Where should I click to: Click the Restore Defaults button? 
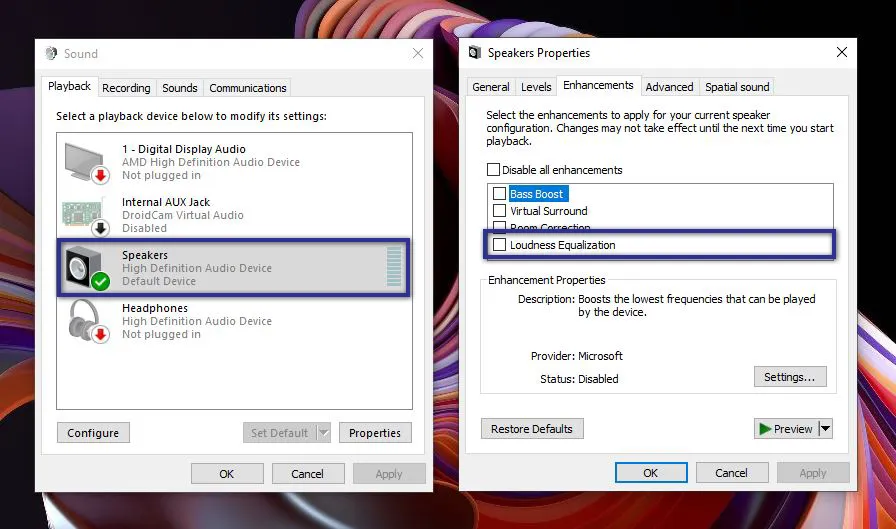click(x=532, y=429)
